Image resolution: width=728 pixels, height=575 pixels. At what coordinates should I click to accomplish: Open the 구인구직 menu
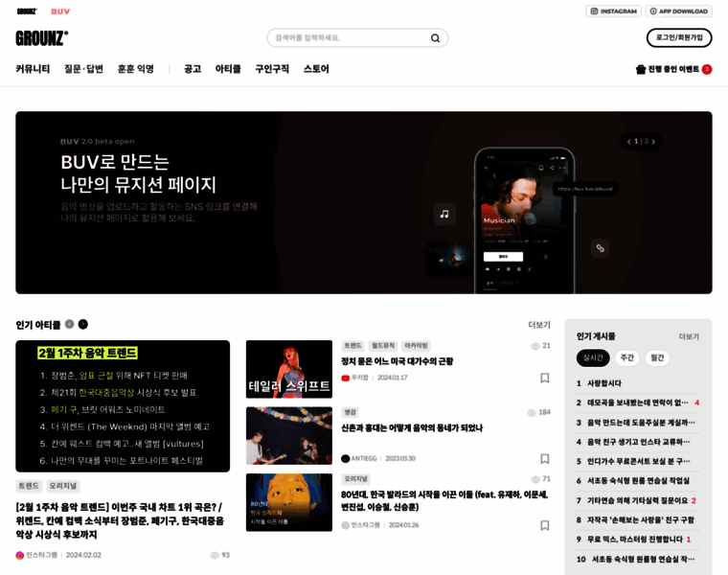[x=272, y=69]
